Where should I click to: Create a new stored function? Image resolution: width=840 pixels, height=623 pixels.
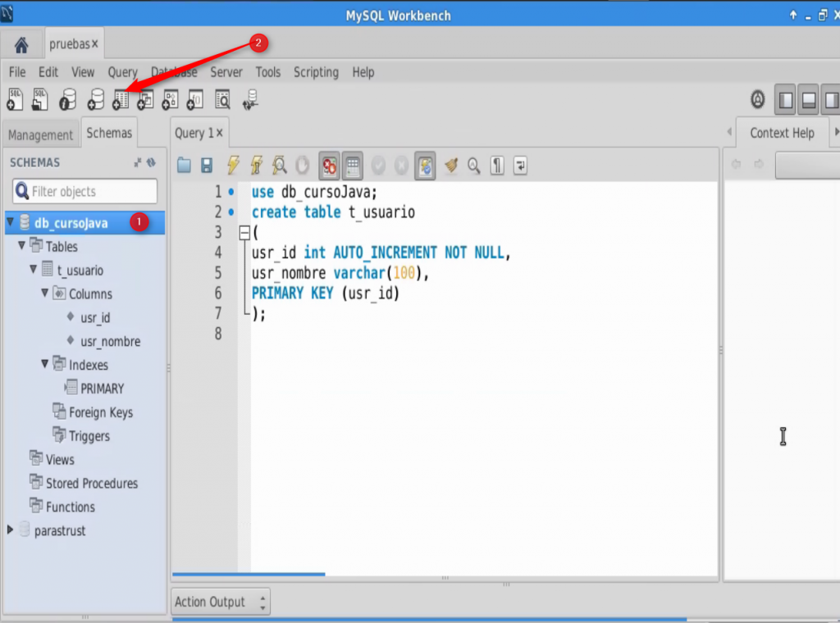pos(194,99)
